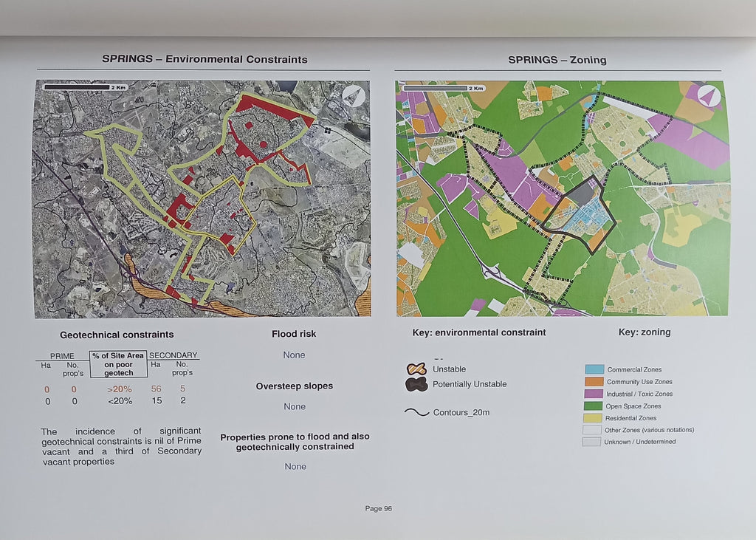The width and height of the screenshot is (756, 540).
Task: Click the Flood risk heading
Action: [294, 334]
